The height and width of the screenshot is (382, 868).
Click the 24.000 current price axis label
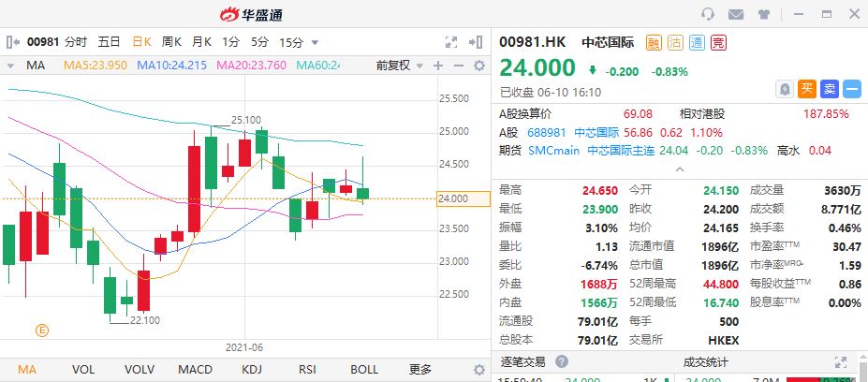tap(463, 198)
